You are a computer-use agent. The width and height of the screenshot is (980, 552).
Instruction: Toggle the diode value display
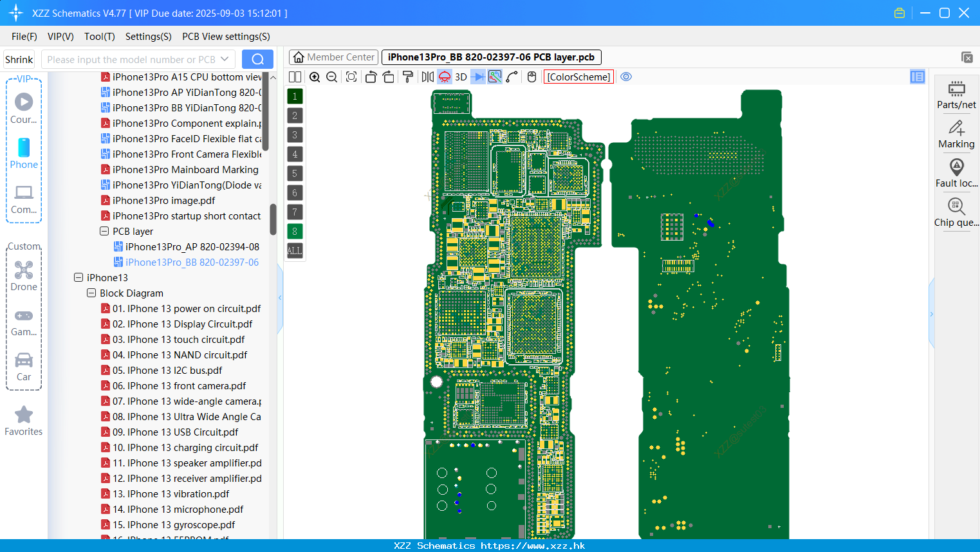pyautogui.click(x=478, y=77)
